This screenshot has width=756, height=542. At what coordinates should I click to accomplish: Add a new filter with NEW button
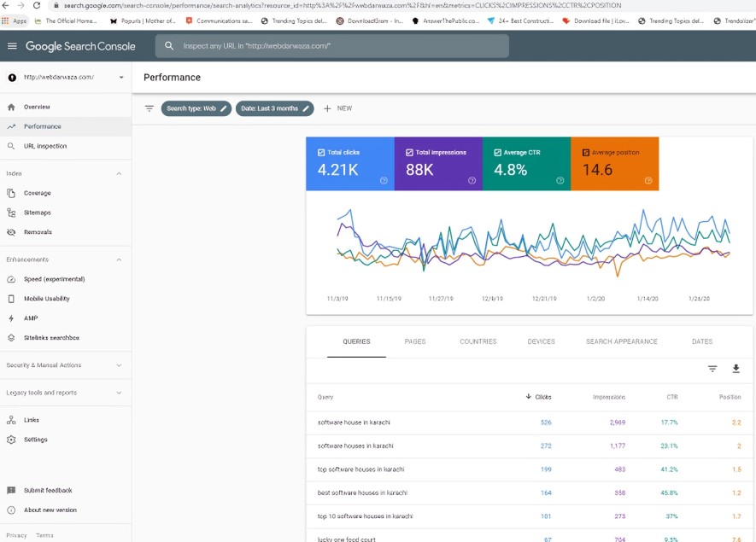pos(337,108)
